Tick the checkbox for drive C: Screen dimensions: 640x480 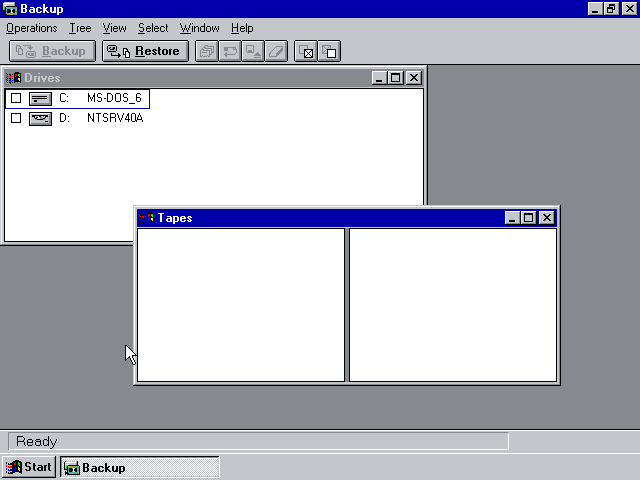pos(16,98)
